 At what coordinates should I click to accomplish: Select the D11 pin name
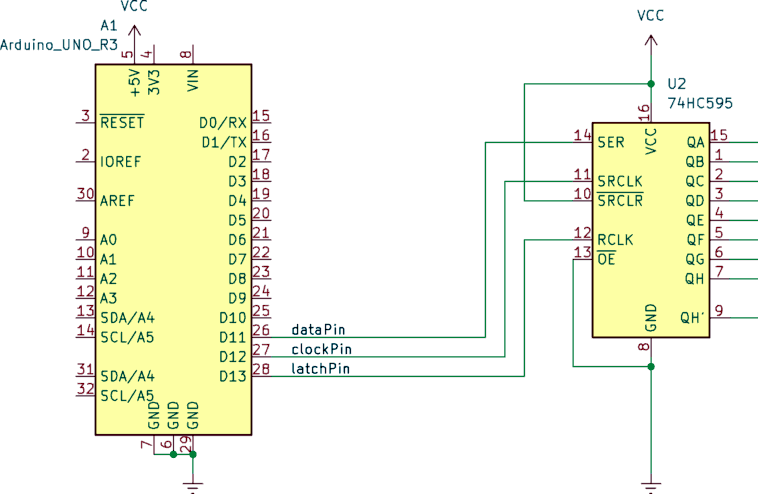[233, 337]
